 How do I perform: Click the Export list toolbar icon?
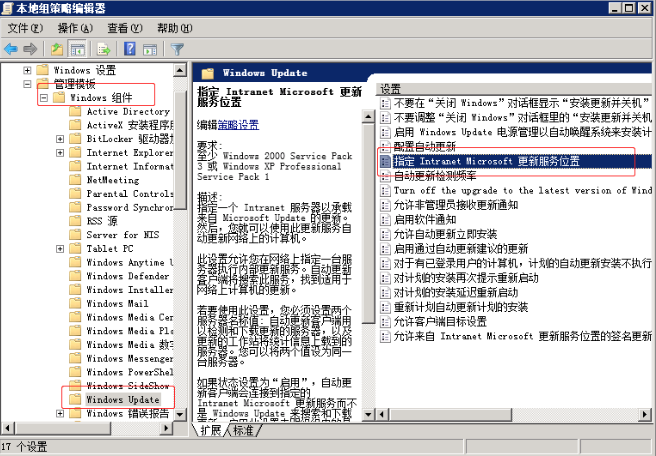tap(103, 48)
